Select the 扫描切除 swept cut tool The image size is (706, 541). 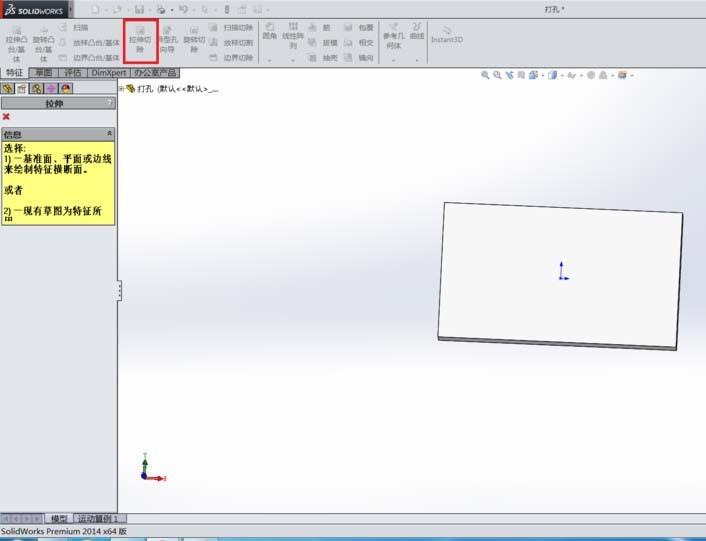point(231,28)
